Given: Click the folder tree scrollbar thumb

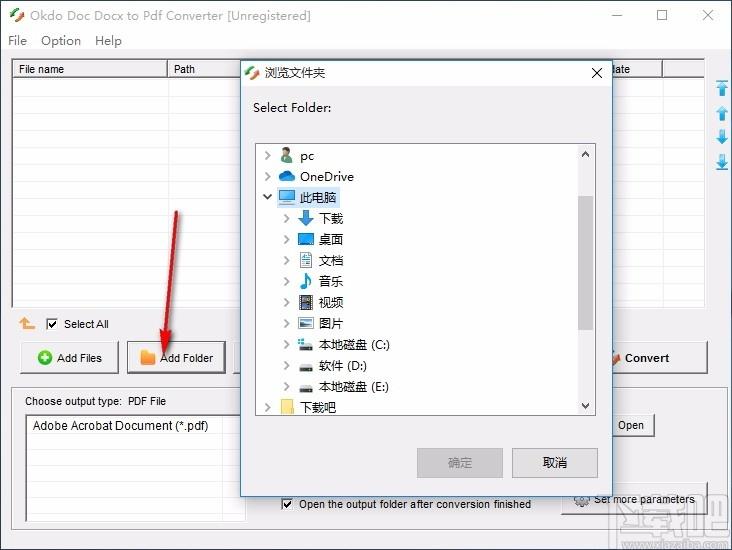Looking at the screenshot, I should [x=585, y=263].
